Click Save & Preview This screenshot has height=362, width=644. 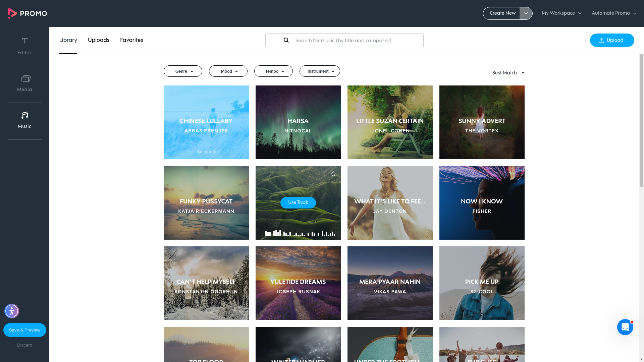25,330
